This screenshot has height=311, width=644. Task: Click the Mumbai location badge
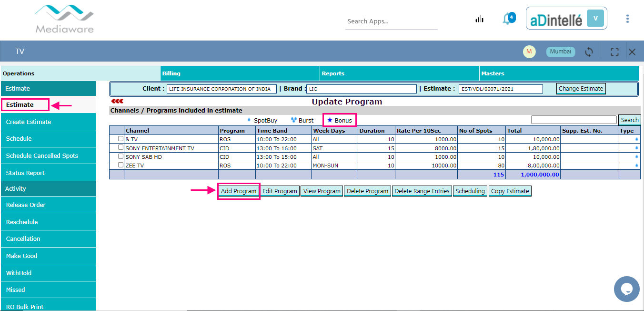click(x=561, y=52)
